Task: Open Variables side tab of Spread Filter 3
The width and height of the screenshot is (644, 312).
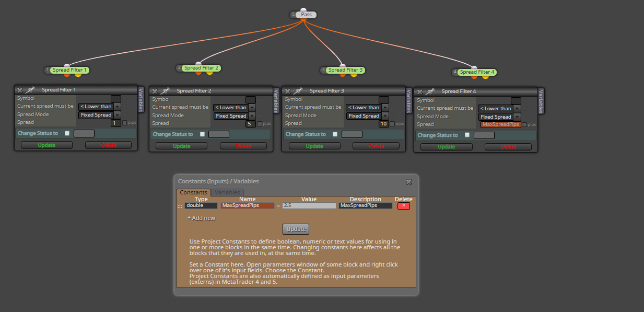Action: [409, 100]
